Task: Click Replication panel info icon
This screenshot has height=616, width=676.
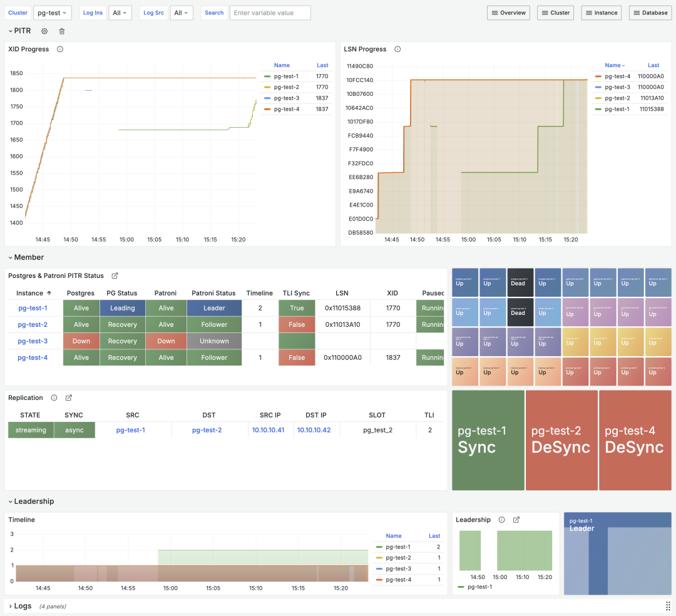Action: coord(54,398)
